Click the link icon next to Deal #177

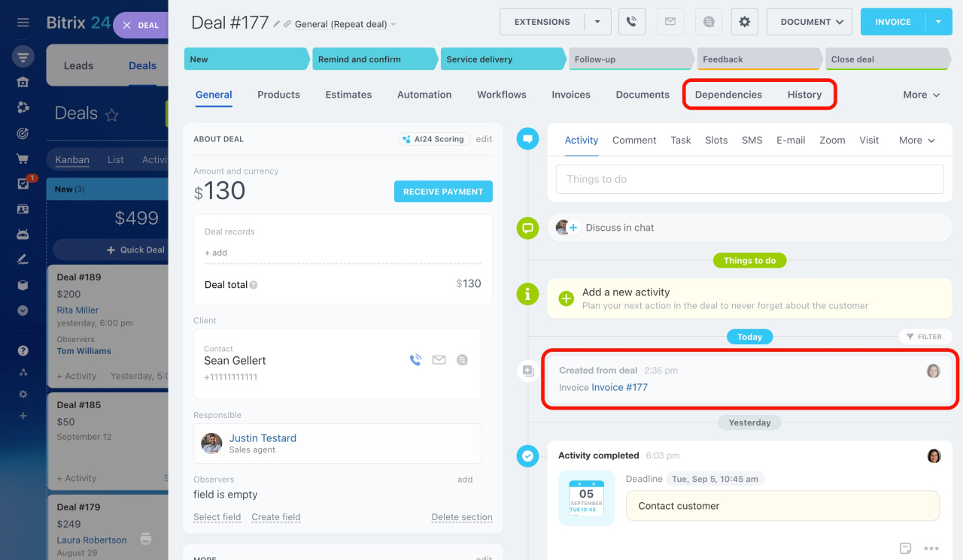pyautogui.click(x=287, y=24)
